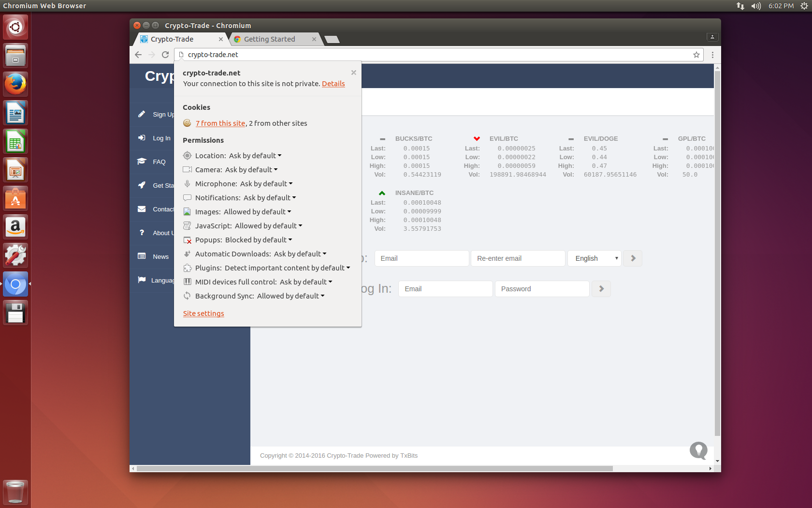The width and height of the screenshot is (812, 508).
Task: Close the site information popup
Action: click(354, 73)
